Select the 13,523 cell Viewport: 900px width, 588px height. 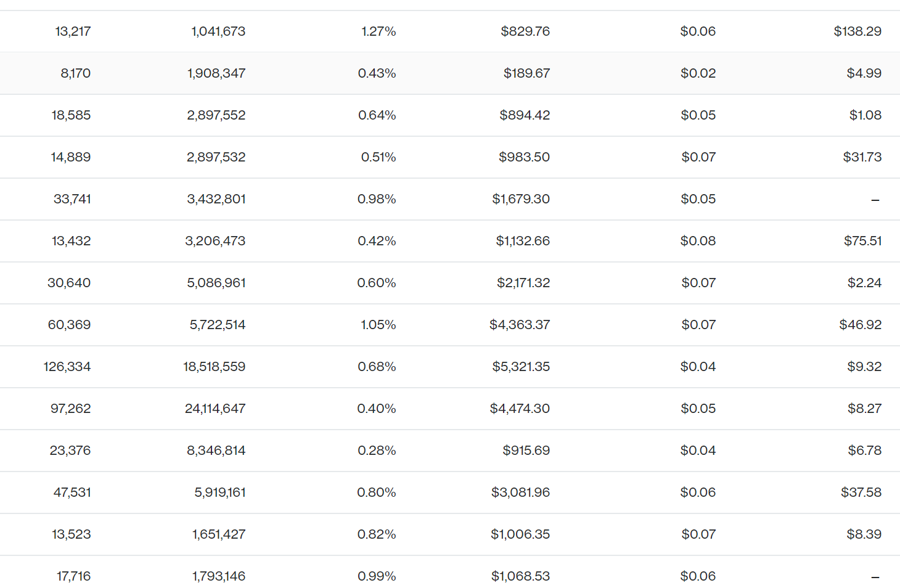[71, 534]
